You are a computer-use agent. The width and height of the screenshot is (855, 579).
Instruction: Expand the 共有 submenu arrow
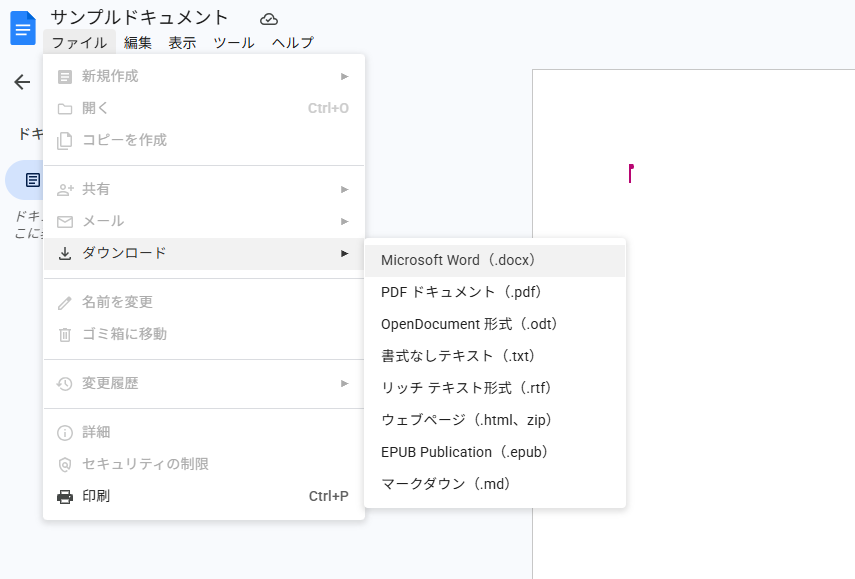344,189
